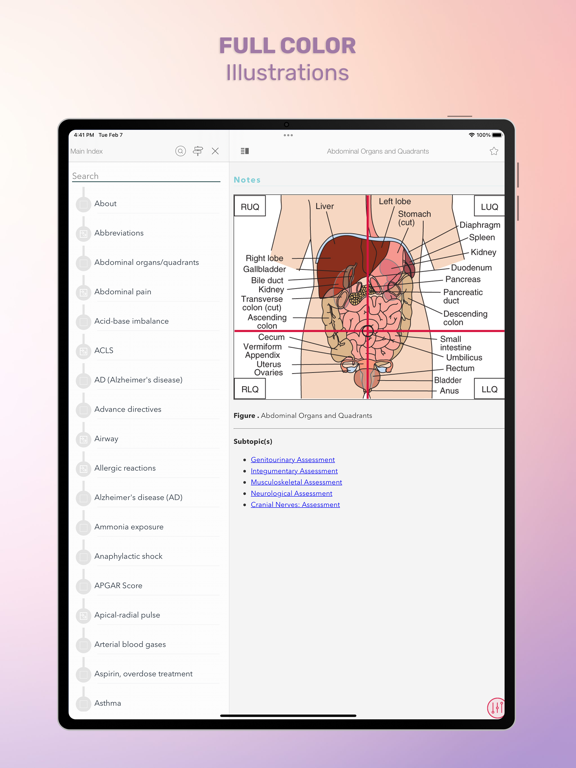Click the Alzheimer's disease (AD) entry icon
This screenshot has width=576, height=768.
[x=83, y=498]
